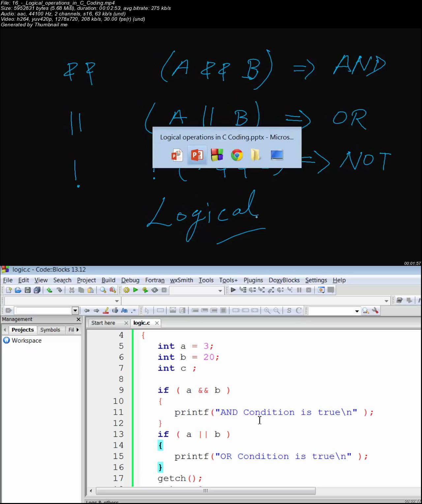This screenshot has height=504, width=422.
Task: Toggle match case Aa option
Action: pyautogui.click(x=124, y=311)
